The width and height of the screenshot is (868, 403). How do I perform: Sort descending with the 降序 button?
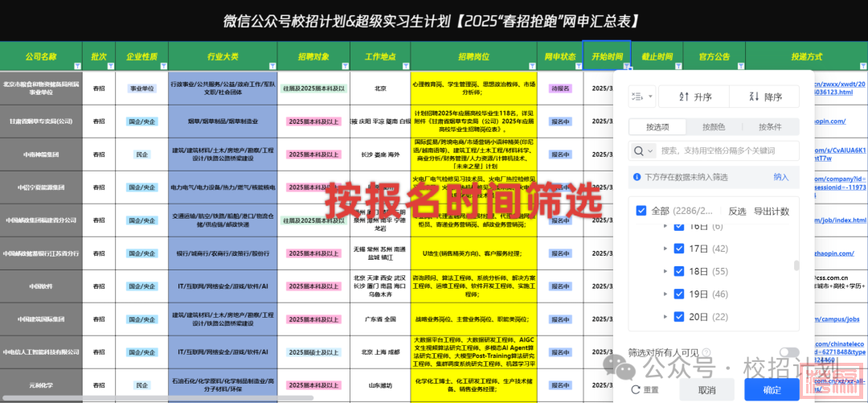pyautogui.click(x=764, y=97)
